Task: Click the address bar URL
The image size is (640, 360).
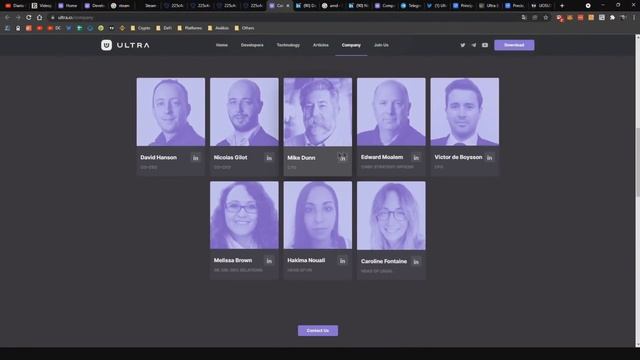Action: click(76, 18)
